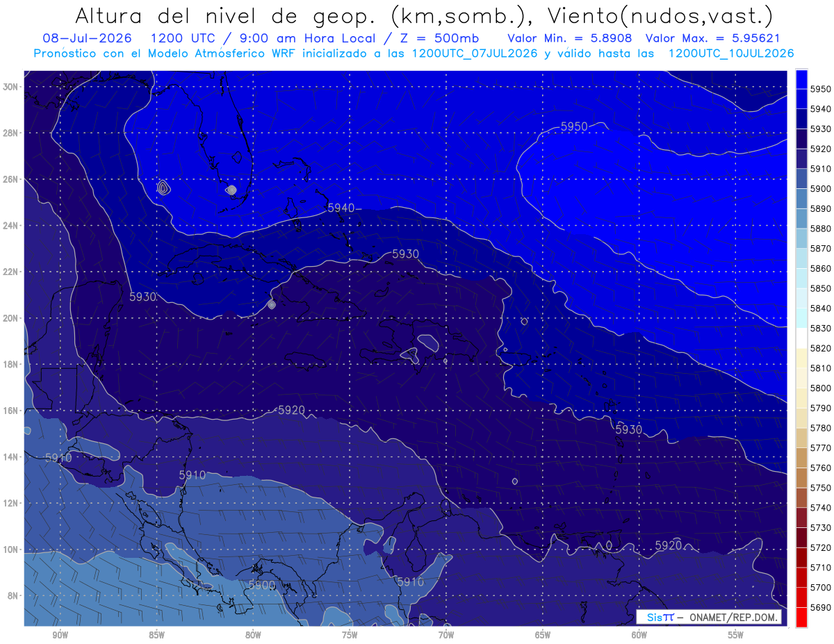Click the bright red swatch at colorbar bottom
Image resolution: width=834 pixels, height=644 pixels.
click(x=801, y=617)
